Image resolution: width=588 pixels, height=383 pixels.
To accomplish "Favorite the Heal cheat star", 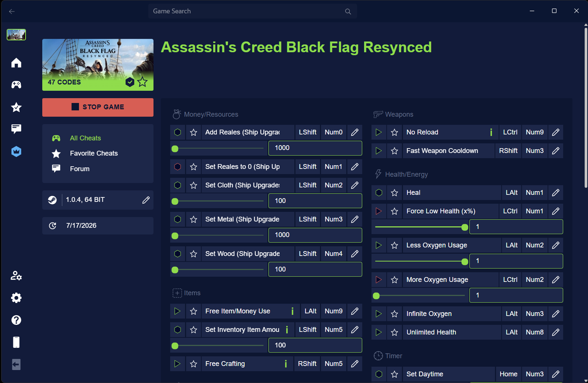I will click(394, 193).
